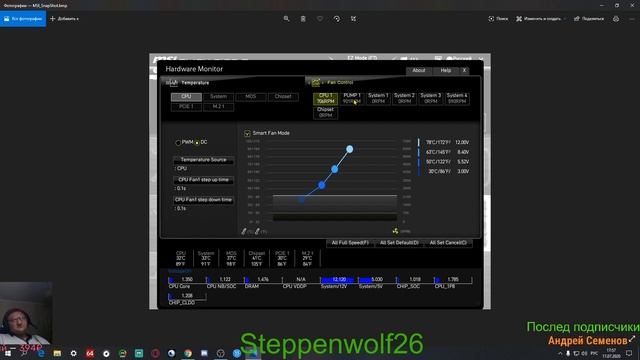
Task: Open Google Chrome from taskbar
Action: (188, 353)
